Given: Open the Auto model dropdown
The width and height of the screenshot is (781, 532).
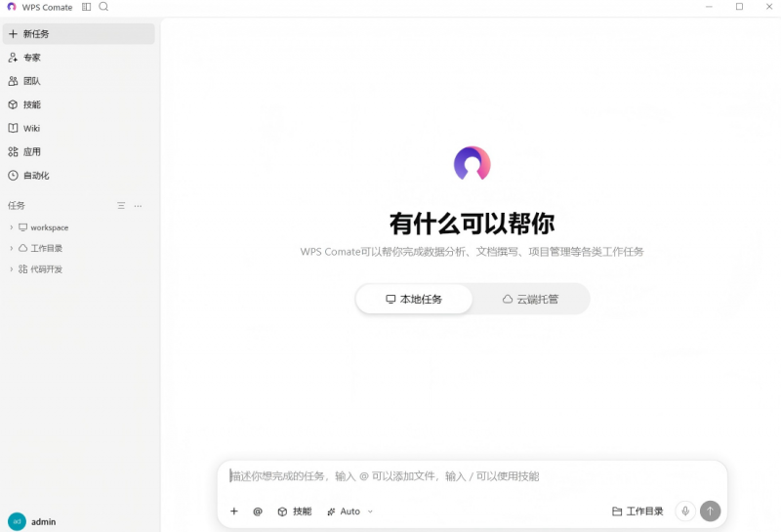Looking at the screenshot, I should (x=349, y=512).
